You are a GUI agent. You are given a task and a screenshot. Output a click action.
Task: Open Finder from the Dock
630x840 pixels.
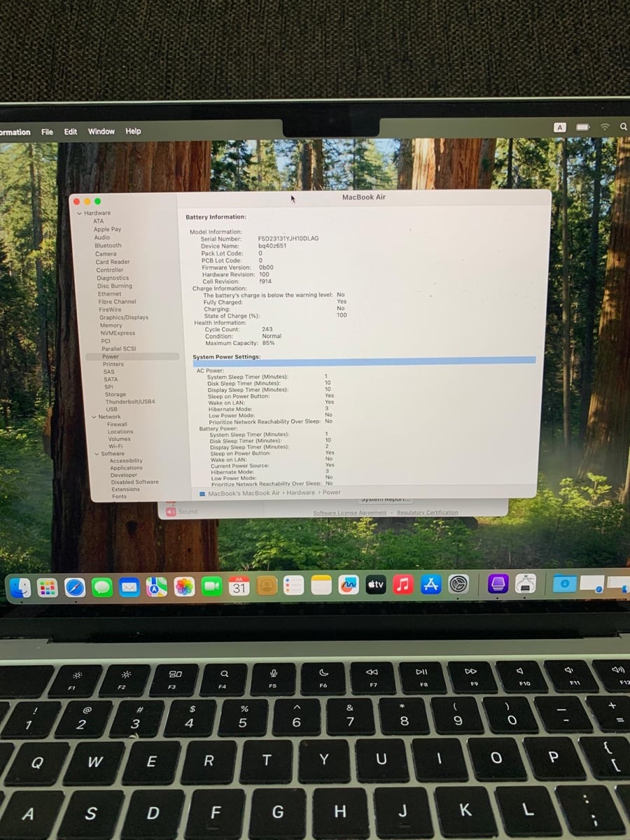click(x=20, y=587)
